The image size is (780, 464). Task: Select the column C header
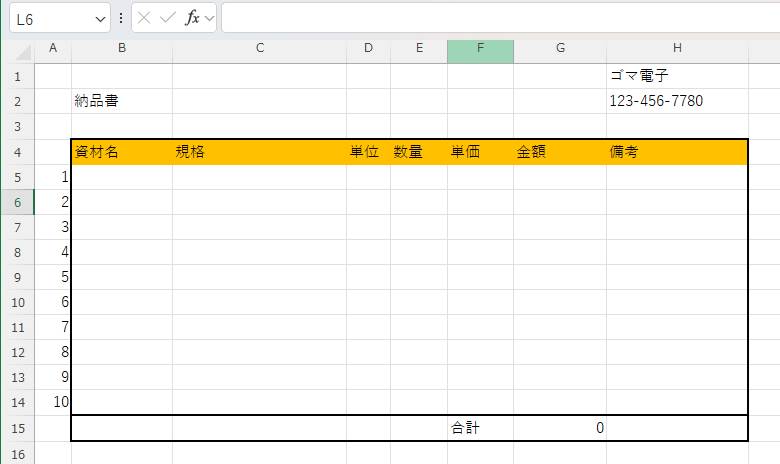click(259, 48)
